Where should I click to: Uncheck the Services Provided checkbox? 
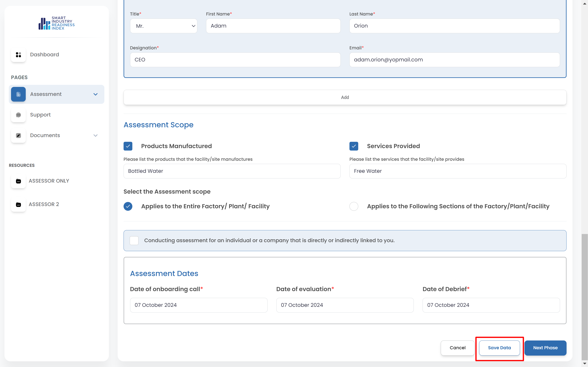point(354,146)
